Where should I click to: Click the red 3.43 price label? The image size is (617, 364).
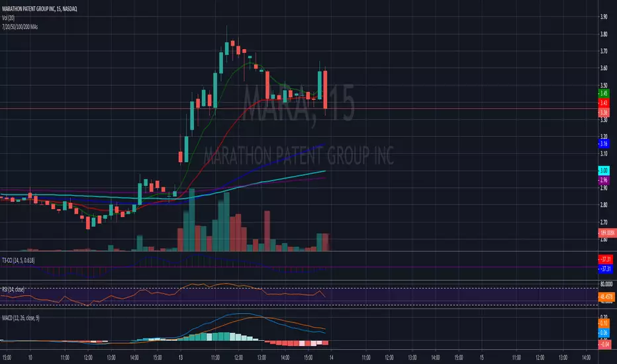tap(604, 103)
